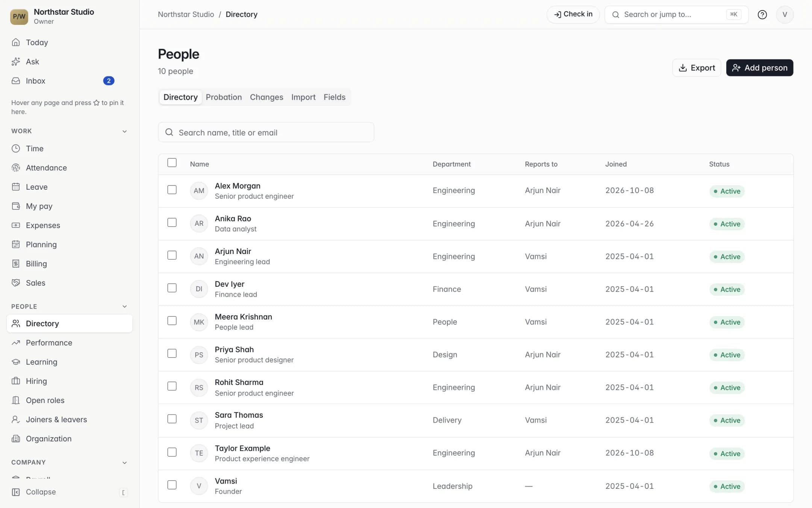The height and width of the screenshot is (508, 812).
Task: Click the Attendance fingerprint icon
Action: point(16,167)
